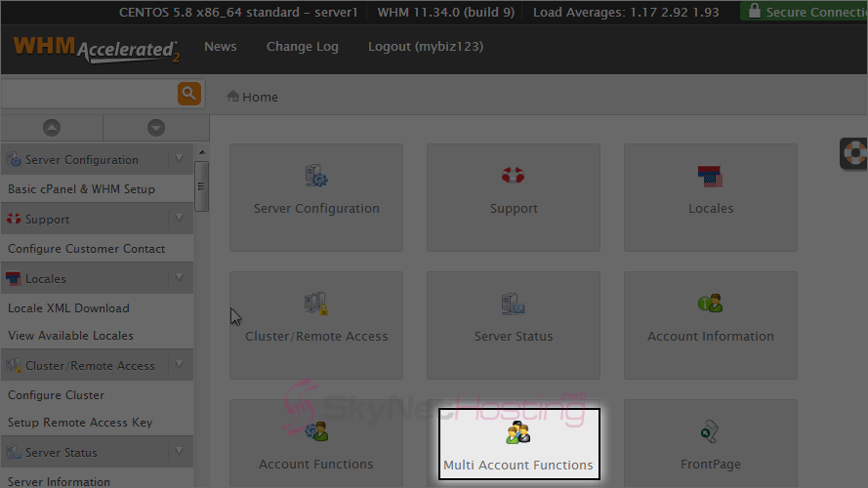Screen dimensions: 868x488
Task: Open Server Information link
Action: point(59,481)
